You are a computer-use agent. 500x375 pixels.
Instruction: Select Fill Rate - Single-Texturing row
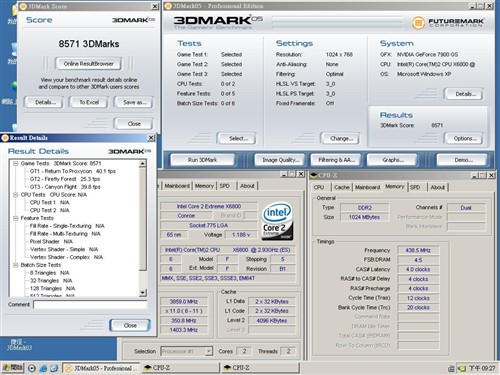[x=67, y=226]
